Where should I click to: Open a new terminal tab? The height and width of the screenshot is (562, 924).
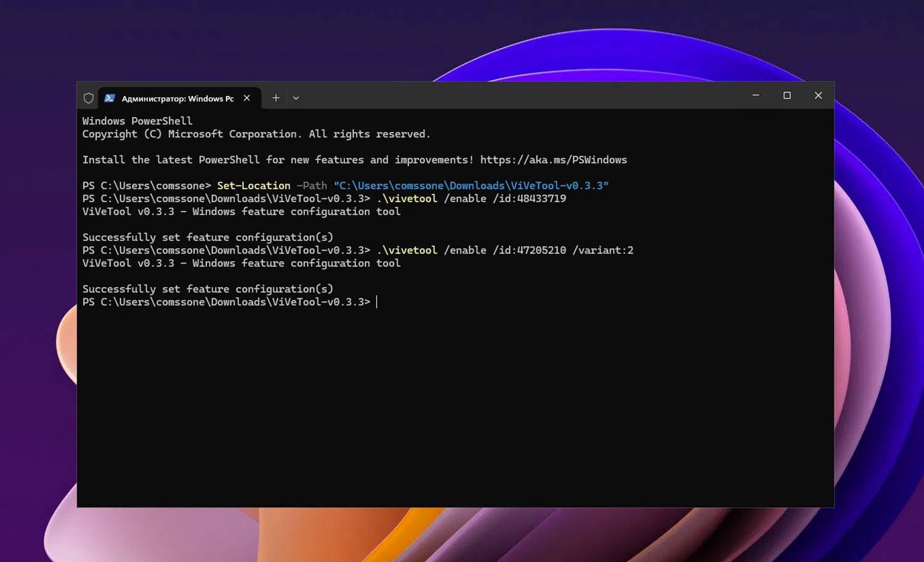point(276,98)
